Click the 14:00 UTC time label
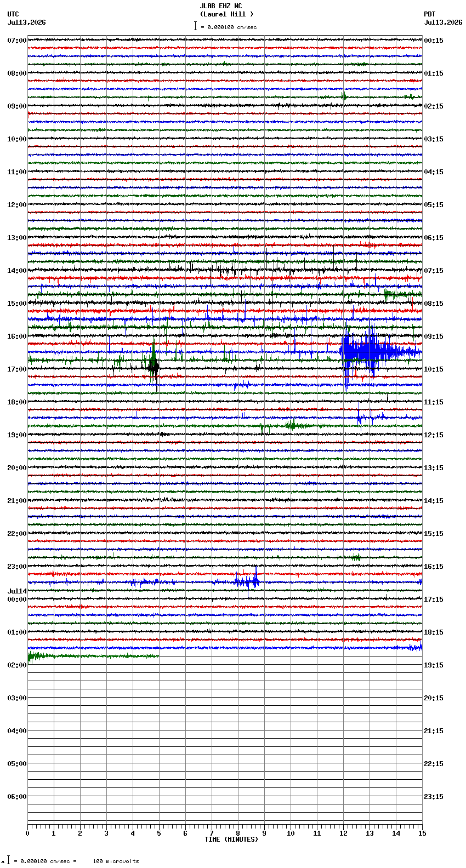The height and width of the screenshot is (868, 466). (x=17, y=271)
